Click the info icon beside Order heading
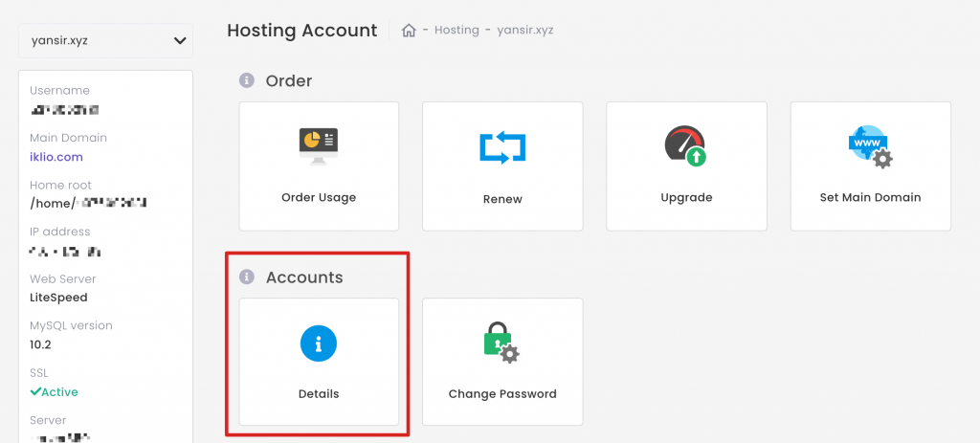 tap(247, 81)
